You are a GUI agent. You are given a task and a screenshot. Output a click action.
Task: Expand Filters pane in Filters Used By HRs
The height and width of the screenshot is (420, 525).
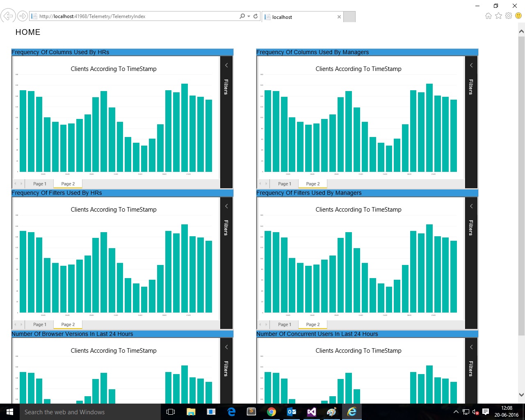[226, 206]
